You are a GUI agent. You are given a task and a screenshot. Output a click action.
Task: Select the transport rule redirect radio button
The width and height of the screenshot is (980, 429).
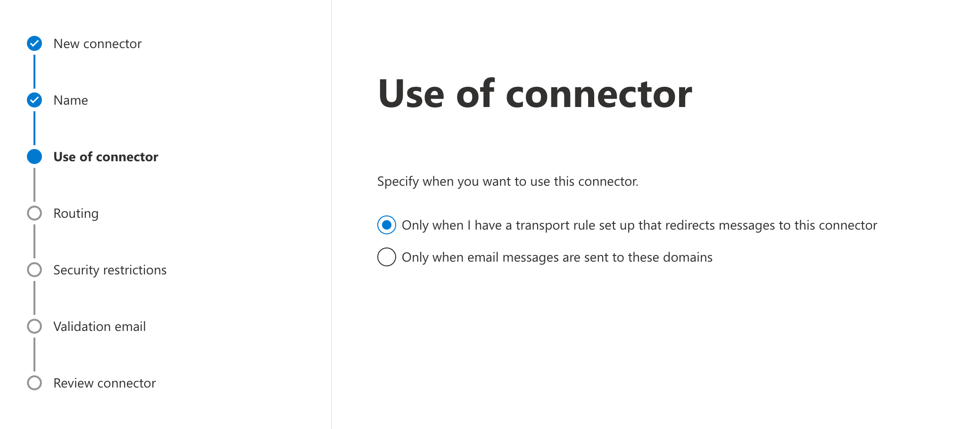pos(387,225)
